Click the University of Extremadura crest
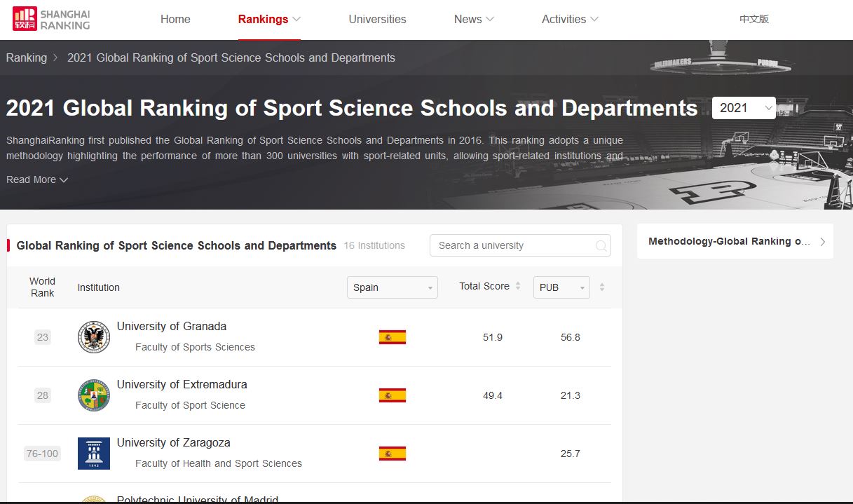Image resolution: width=853 pixels, height=504 pixels. pyautogui.click(x=94, y=395)
